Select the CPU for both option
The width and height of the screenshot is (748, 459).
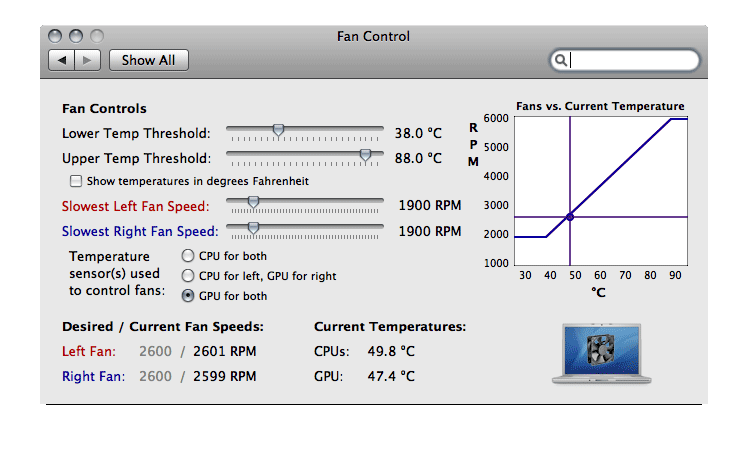point(188,256)
